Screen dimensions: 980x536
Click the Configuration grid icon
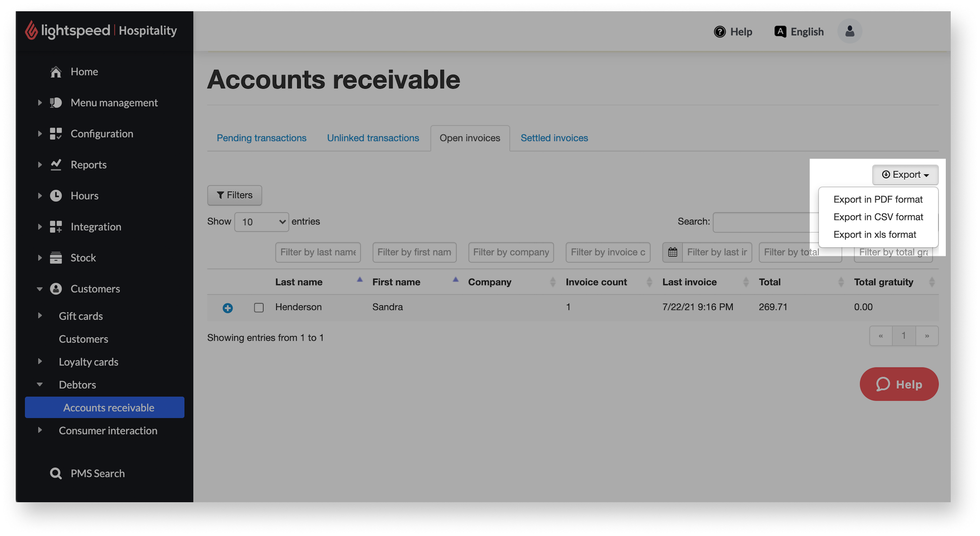[56, 134]
